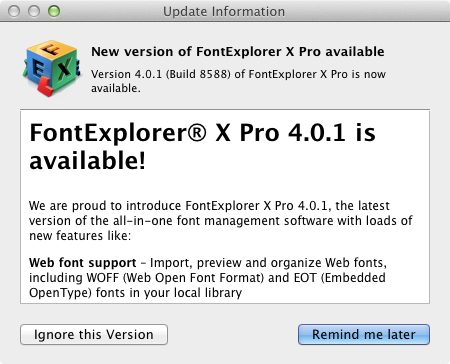450x364 pixels.
Task: Click the green X face of cube icon
Action: (64, 70)
